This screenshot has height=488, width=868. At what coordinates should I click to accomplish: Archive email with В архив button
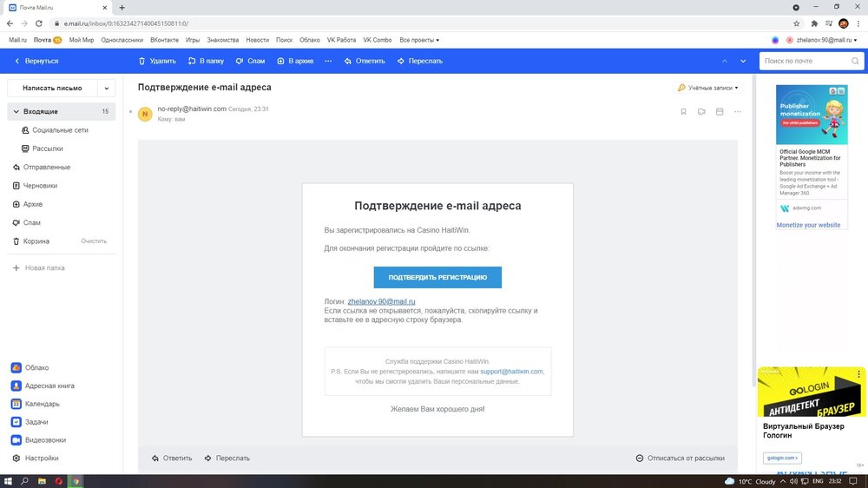(x=295, y=61)
